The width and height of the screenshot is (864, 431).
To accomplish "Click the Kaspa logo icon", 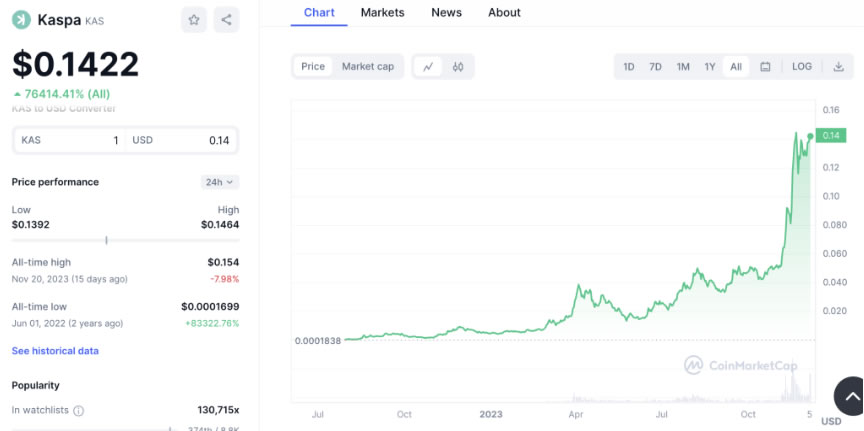I will tap(21, 20).
